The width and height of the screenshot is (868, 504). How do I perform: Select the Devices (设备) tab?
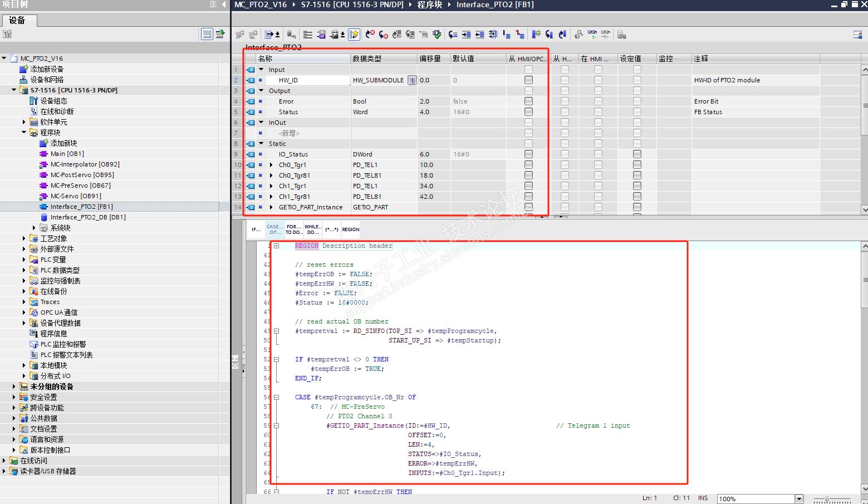click(17, 21)
